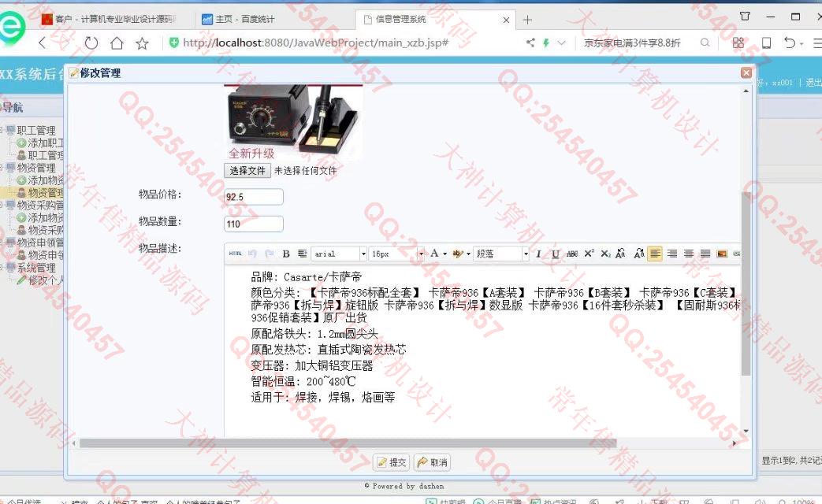Toggle HTML source view in editor
The height and width of the screenshot is (504, 822).
[x=235, y=254]
